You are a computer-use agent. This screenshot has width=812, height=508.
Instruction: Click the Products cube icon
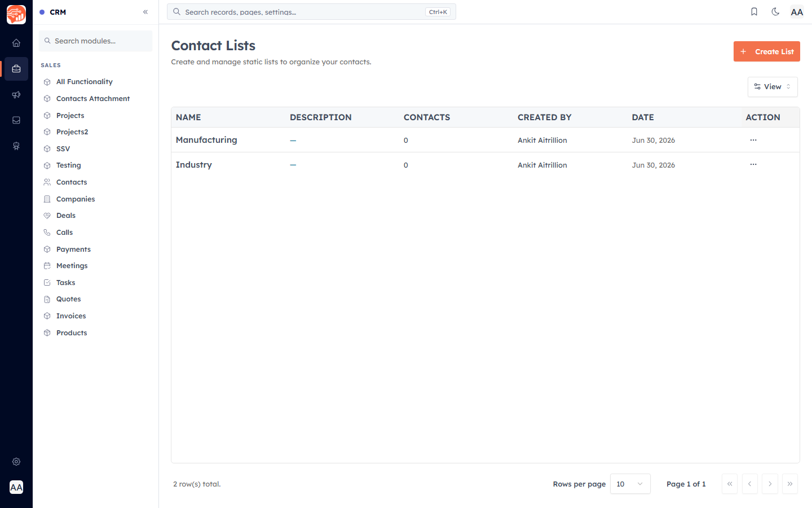click(47, 333)
